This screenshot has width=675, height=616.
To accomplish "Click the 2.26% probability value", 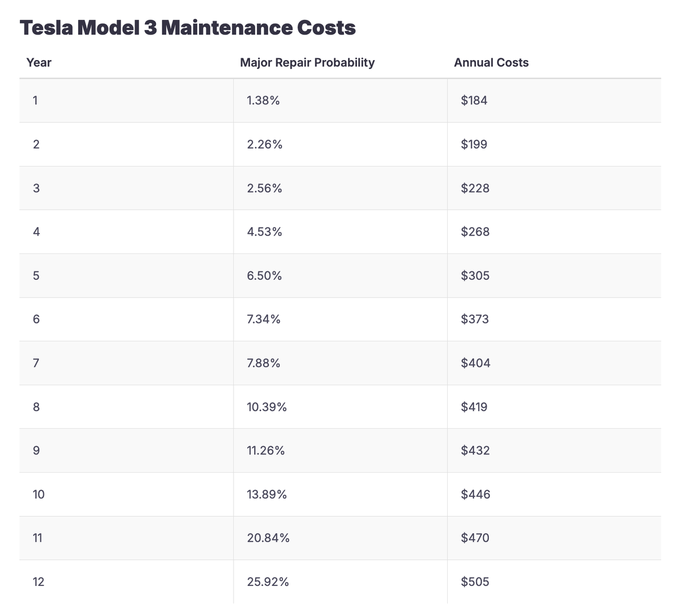I will pos(265,144).
